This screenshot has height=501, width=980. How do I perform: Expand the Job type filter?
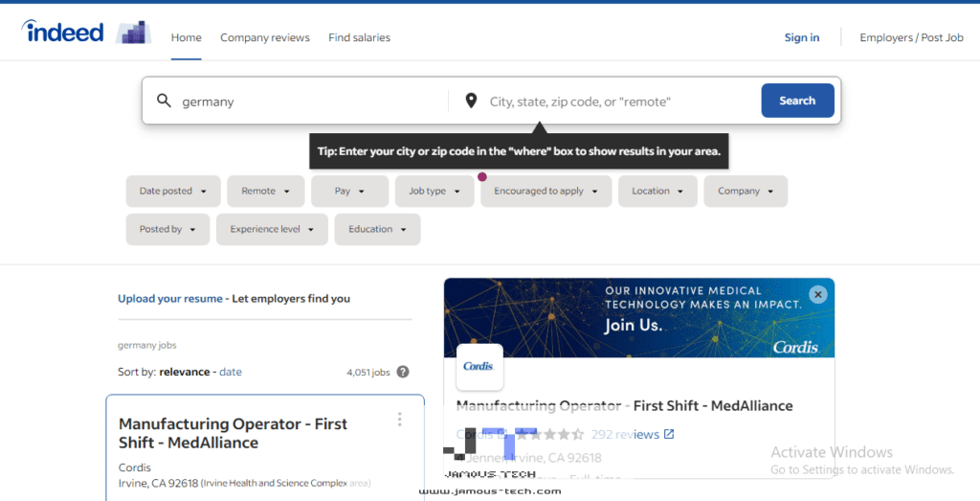(x=434, y=192)
